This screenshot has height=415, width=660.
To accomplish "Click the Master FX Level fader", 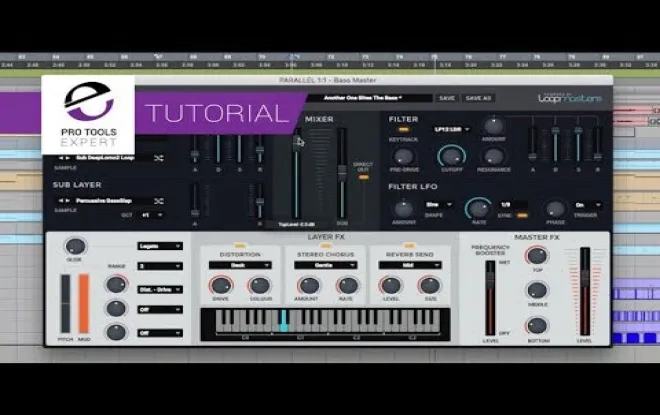I will pos(585,292).
